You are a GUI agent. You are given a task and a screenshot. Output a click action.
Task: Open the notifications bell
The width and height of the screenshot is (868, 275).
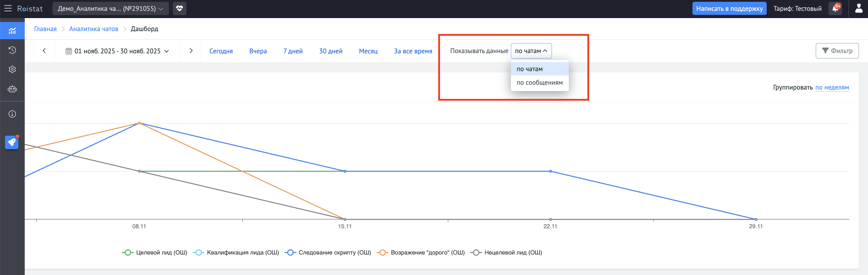click(x=835, y=8)
